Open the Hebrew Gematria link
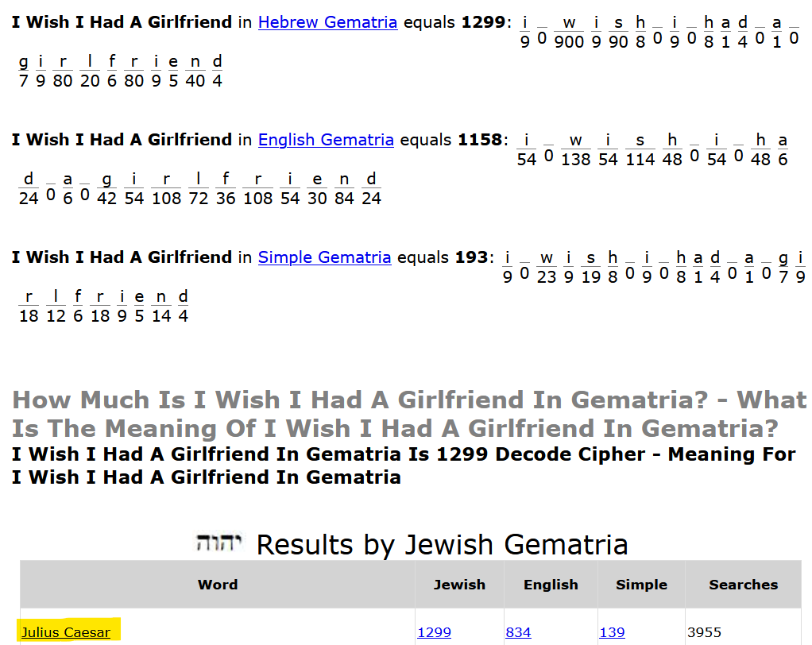Viewport: 812px width, 645px height. pos(327,22)
